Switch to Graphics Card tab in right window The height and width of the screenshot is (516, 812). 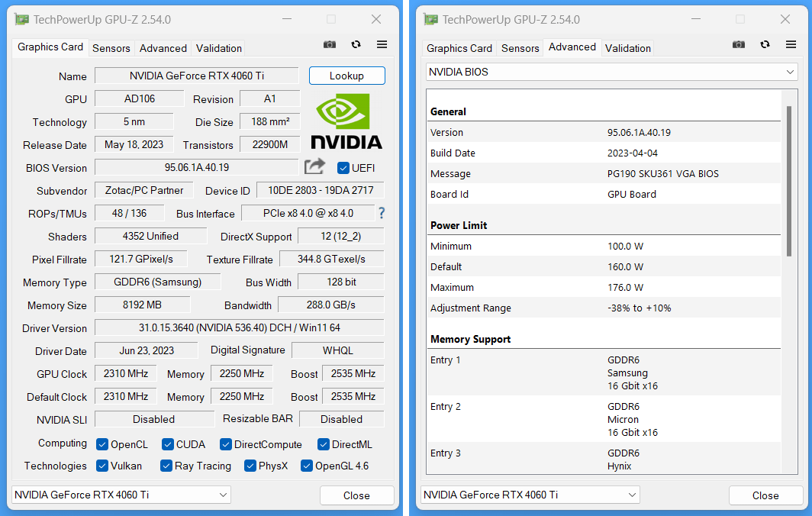[x=459, y=48]
